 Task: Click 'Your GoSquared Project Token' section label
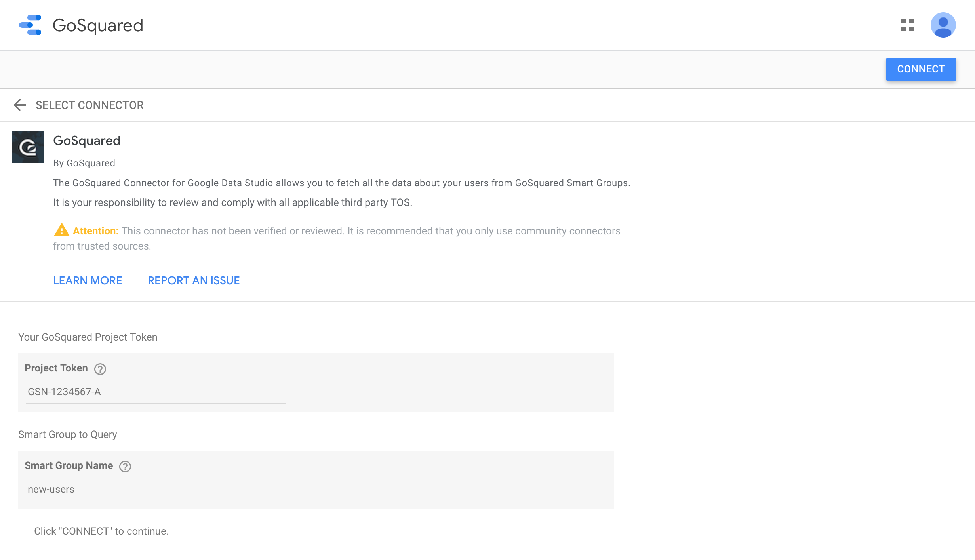[x=88, y=337]
